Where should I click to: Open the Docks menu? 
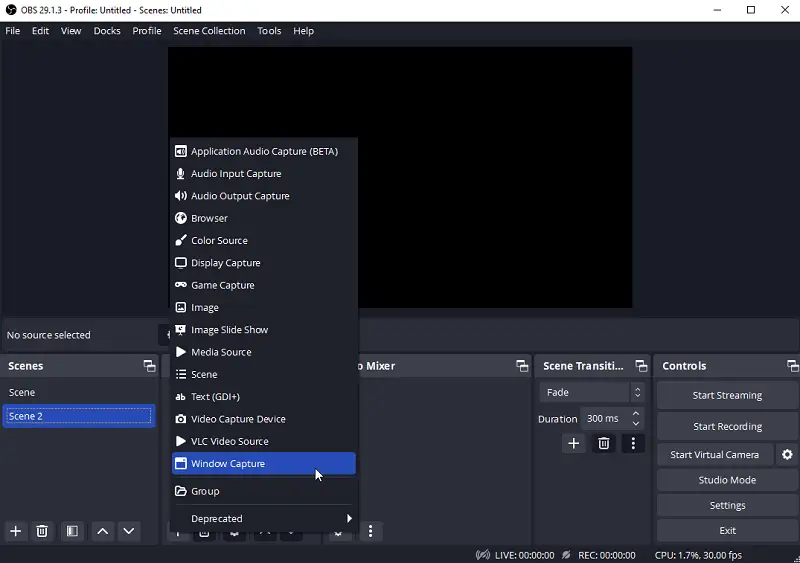[x=107, y=31]
